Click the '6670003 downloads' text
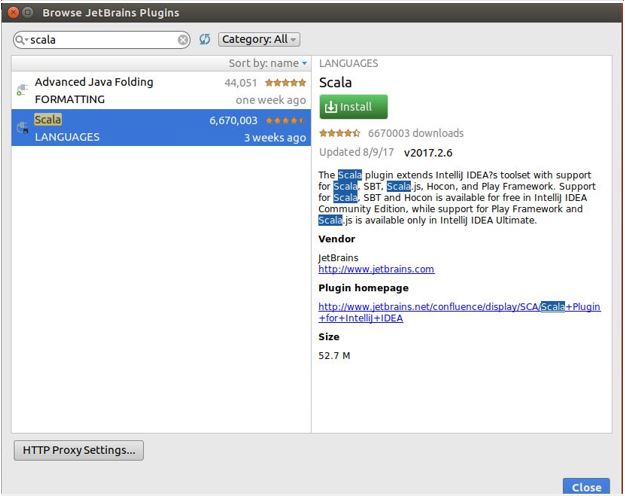The image size is (625, 498). (416, 133)
